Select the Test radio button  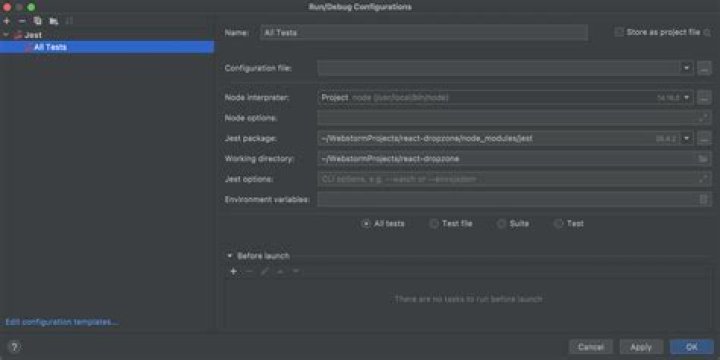click(558, 224)
